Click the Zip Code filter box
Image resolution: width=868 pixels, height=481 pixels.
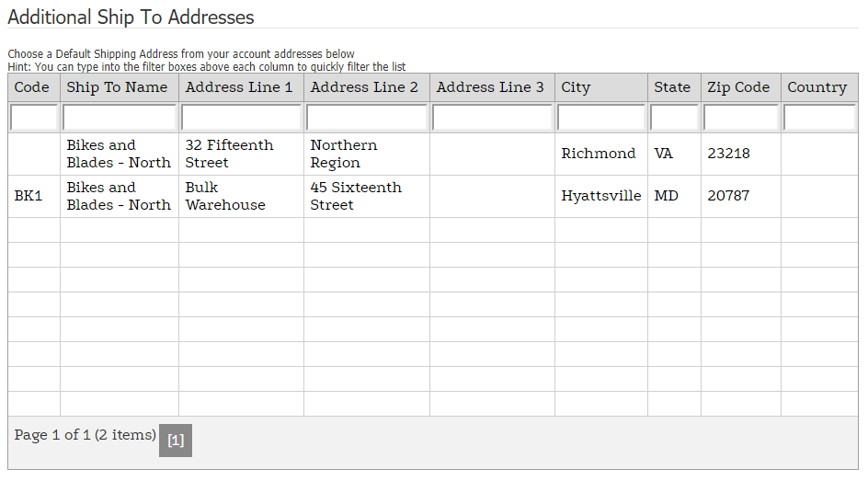(x=740, y=118)
